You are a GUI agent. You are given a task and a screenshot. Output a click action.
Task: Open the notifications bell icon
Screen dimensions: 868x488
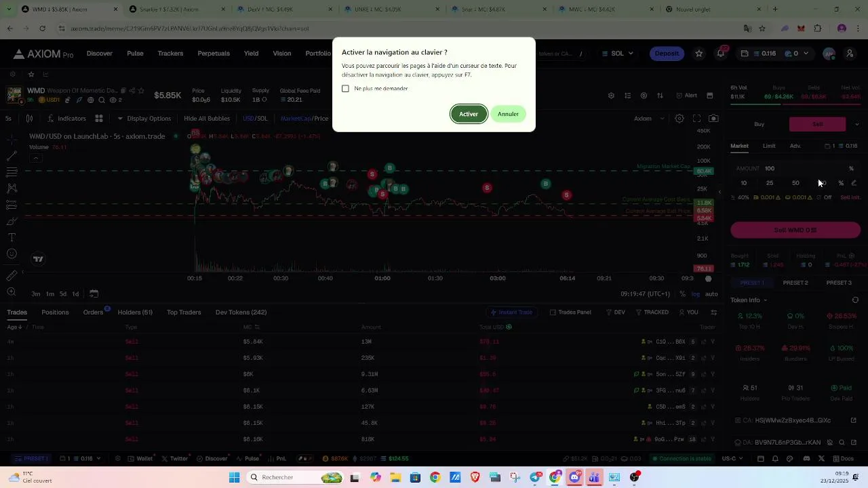(721, 54)
